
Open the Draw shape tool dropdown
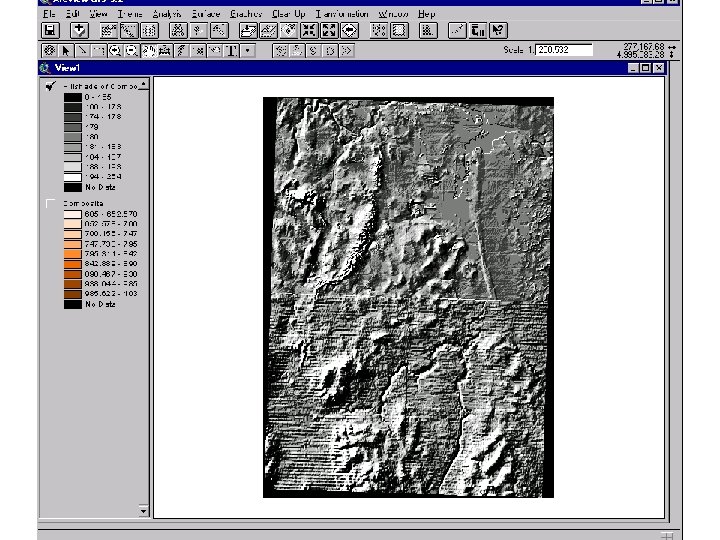click(x=248, y=51)
